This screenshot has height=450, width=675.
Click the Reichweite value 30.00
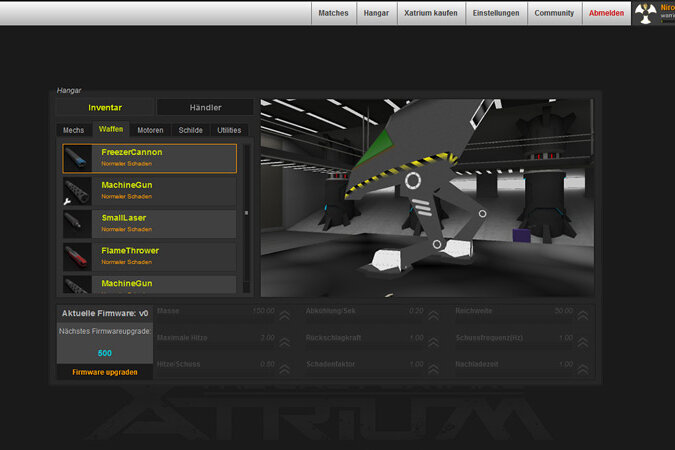(x=564, y=310)
